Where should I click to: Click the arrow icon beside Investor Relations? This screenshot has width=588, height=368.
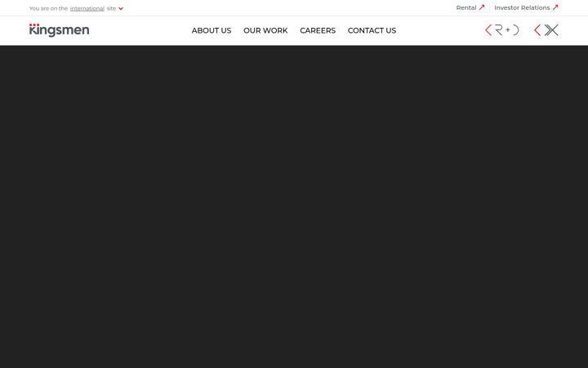[x=555, y=7]
